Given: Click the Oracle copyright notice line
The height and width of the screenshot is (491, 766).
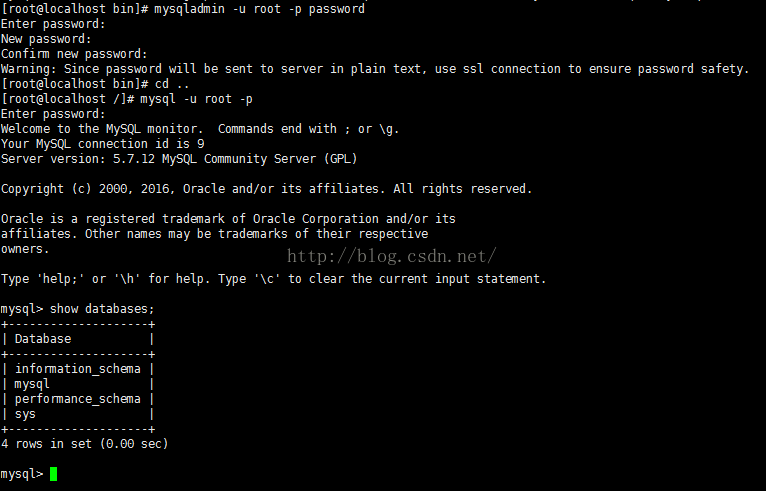Looking at the screenshot, I should [x=266, y=189].
